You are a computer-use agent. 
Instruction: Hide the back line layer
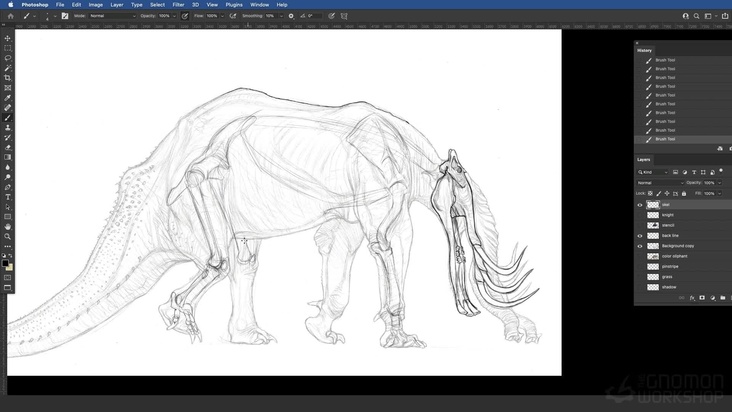point(640,236)
